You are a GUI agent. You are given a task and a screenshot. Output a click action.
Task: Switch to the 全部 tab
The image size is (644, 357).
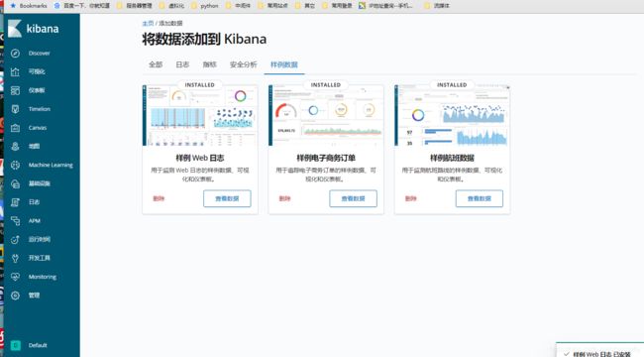(156, 64)
